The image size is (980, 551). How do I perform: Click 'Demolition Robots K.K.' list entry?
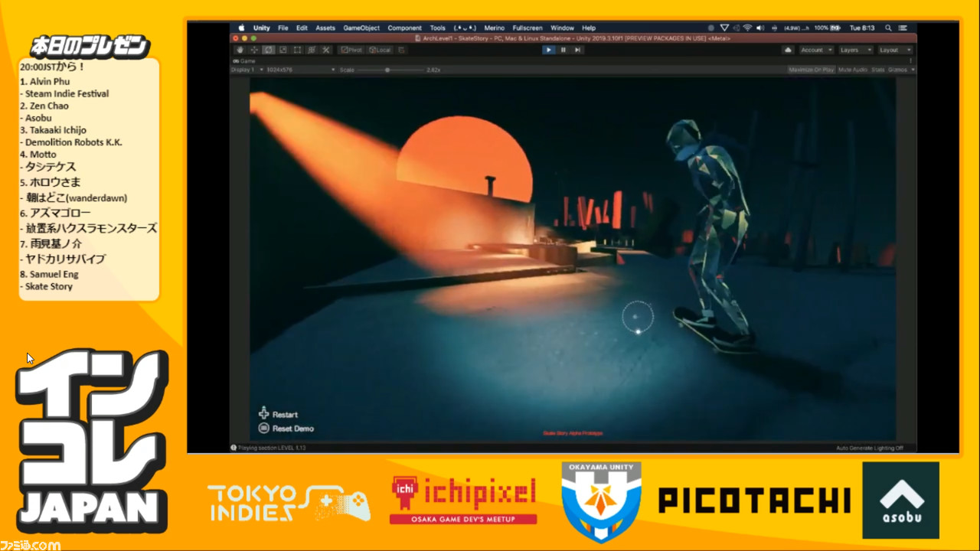click(73, 142)
